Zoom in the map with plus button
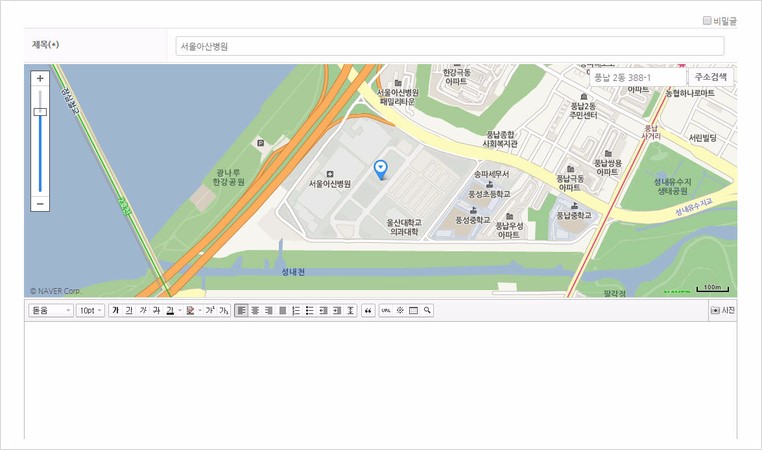Screen dimensions: 762x450 (40, 78)
